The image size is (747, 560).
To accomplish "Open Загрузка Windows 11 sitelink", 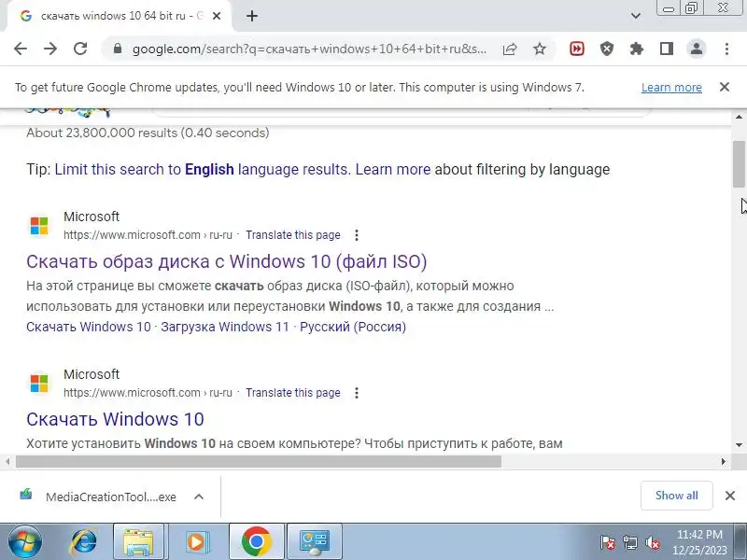I will point(225,328).
